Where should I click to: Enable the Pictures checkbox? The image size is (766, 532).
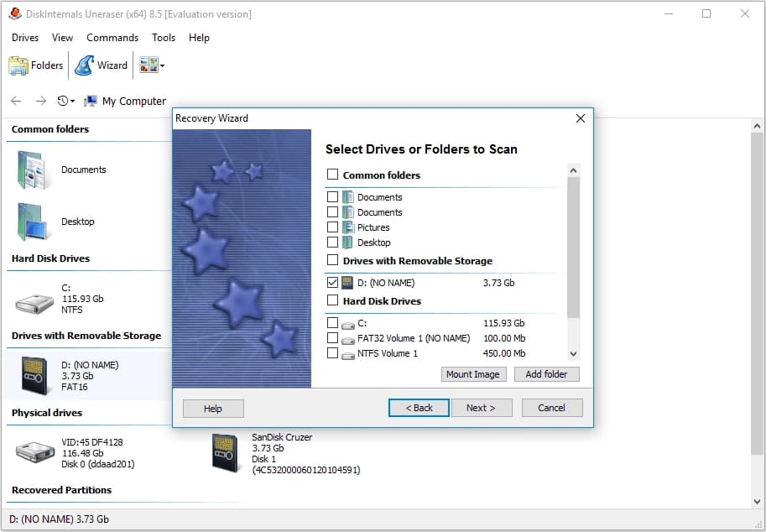(331, 227)
